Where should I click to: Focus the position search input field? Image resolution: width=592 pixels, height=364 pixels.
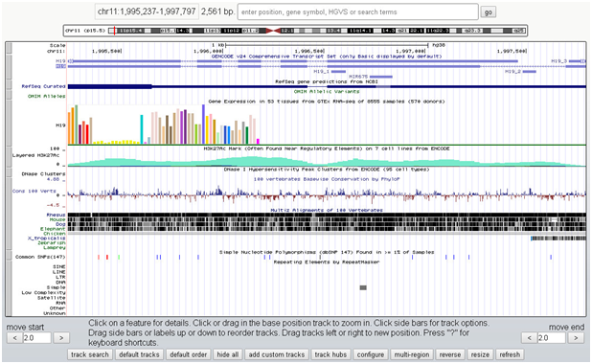click(357, 12)
